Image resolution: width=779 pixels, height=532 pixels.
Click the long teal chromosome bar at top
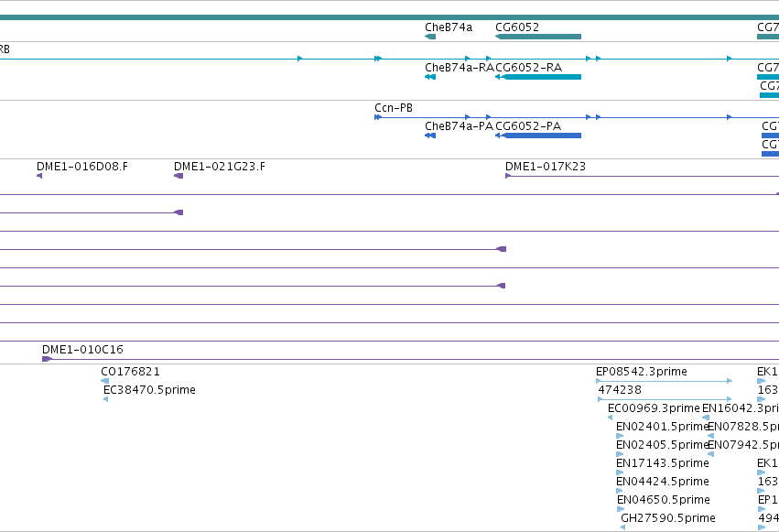(x=390, y=17)
